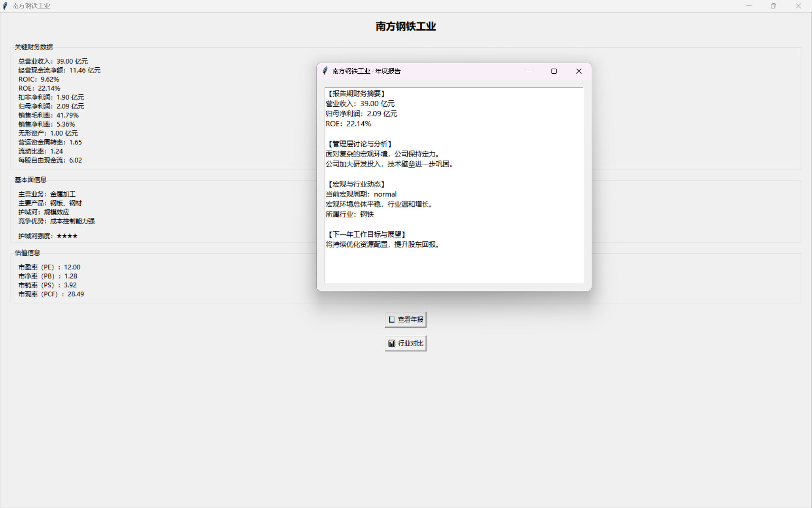Viewport: 812px width, 508px height.
Task: Minimize the main 南方钢铁工业 window
Action: (x=749, y=6)
